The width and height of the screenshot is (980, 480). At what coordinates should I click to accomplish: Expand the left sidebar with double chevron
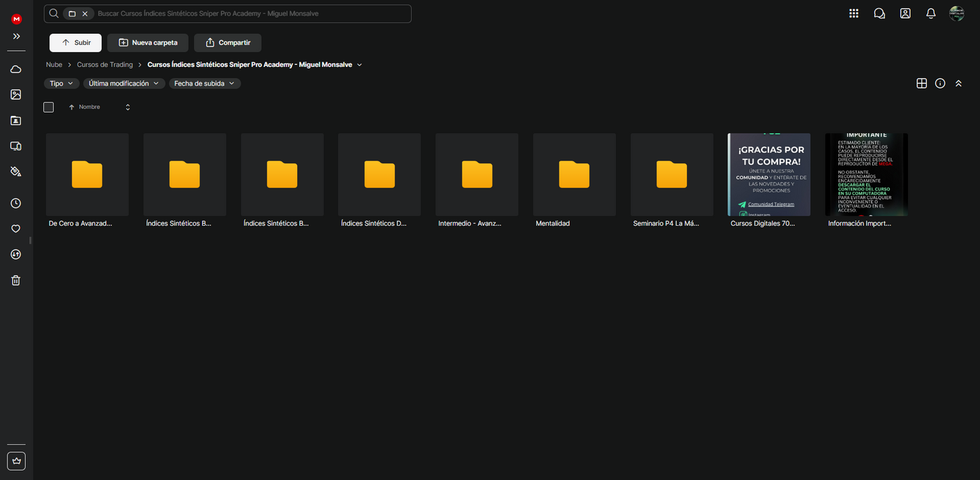[x=16, y=37]
